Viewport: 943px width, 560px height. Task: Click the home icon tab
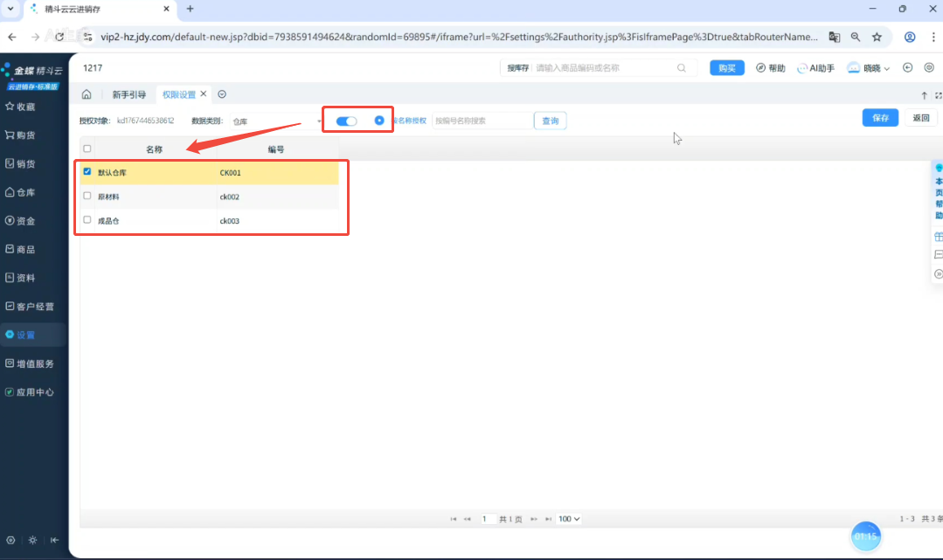point(87,94)
